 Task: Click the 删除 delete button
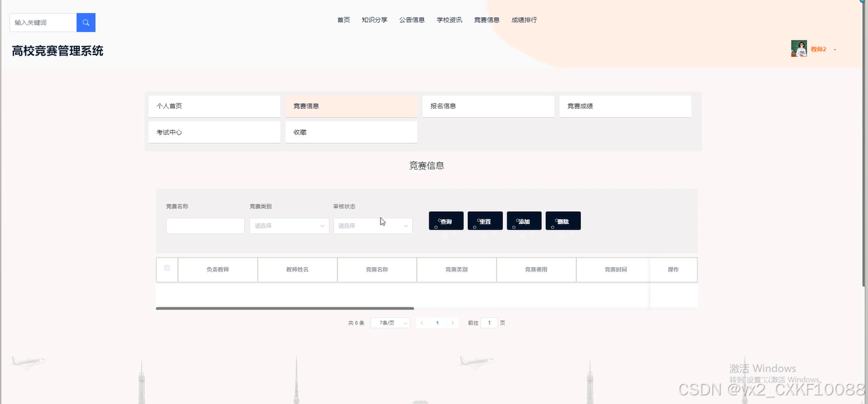[x=563, y=221]
